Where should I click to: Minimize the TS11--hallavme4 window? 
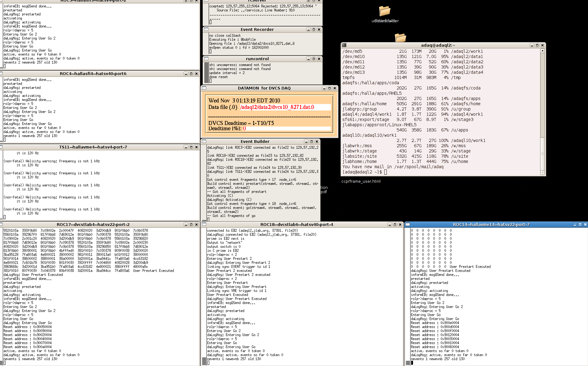(186, 147)
